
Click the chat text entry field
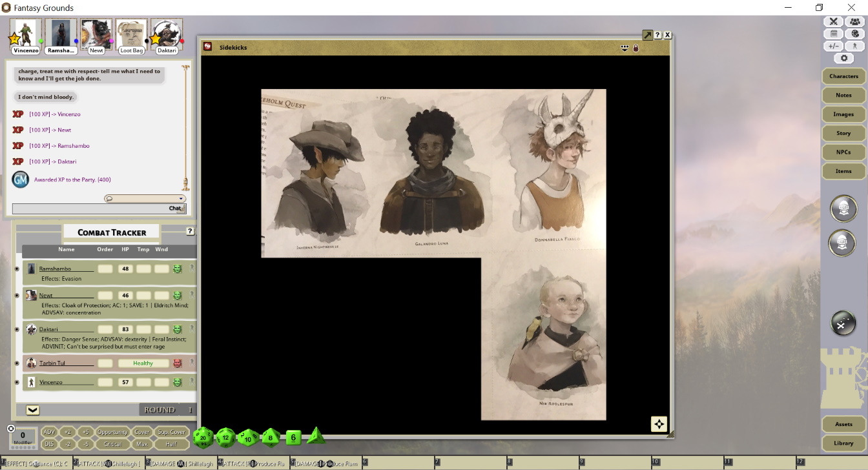(90, 209)
